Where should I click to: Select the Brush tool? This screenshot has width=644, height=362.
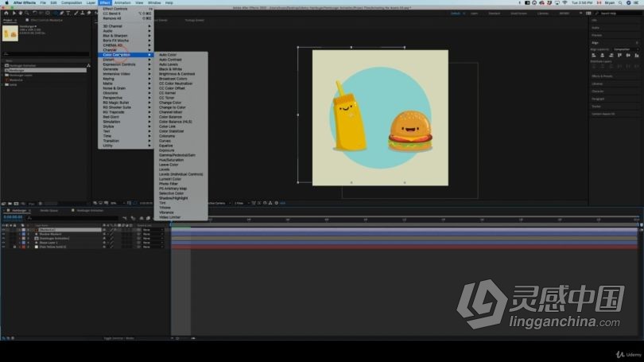point(76,14)
